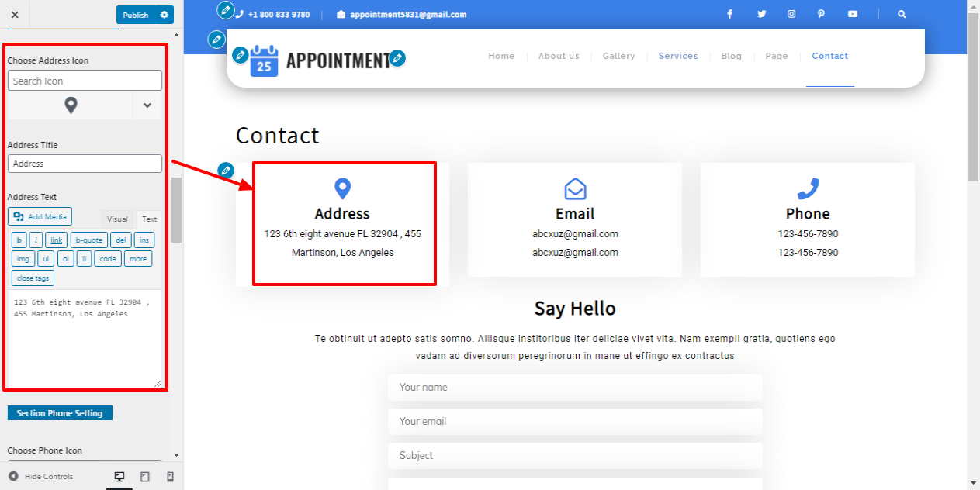980x490 pixels.
Task: Switch to tablet preview device icon
Action: [x=145, y=476]
